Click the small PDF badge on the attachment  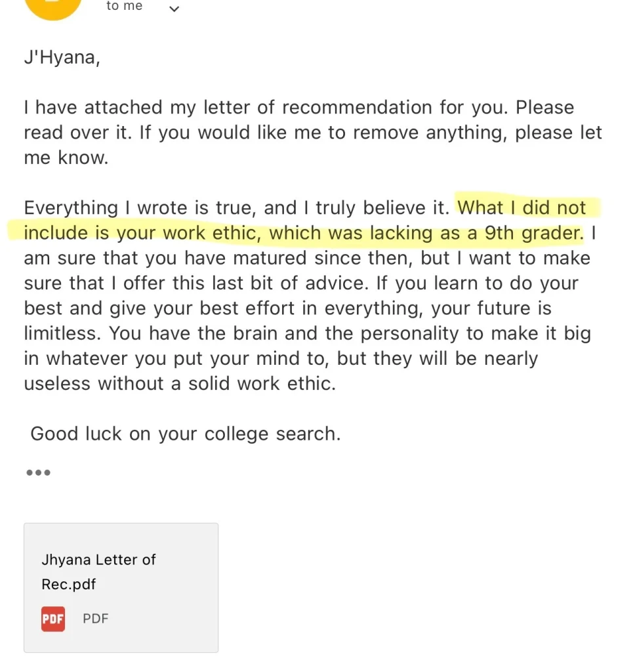(52, 618)
